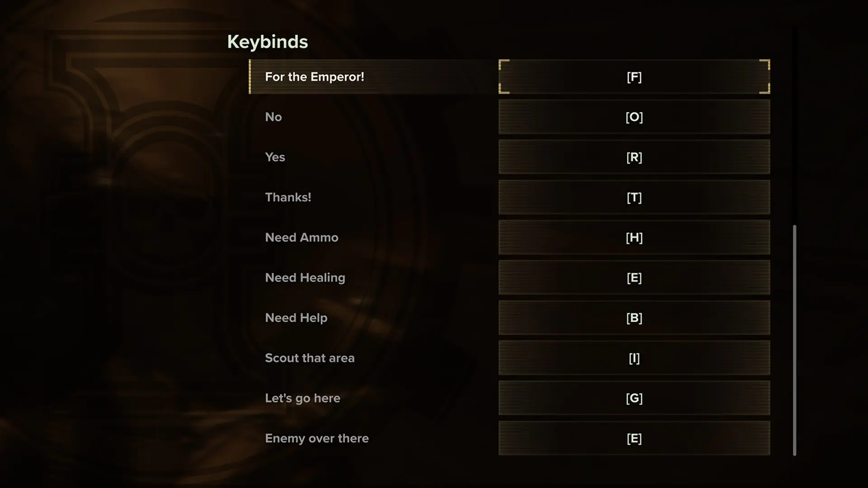Select the No action label

pos(274,117)
